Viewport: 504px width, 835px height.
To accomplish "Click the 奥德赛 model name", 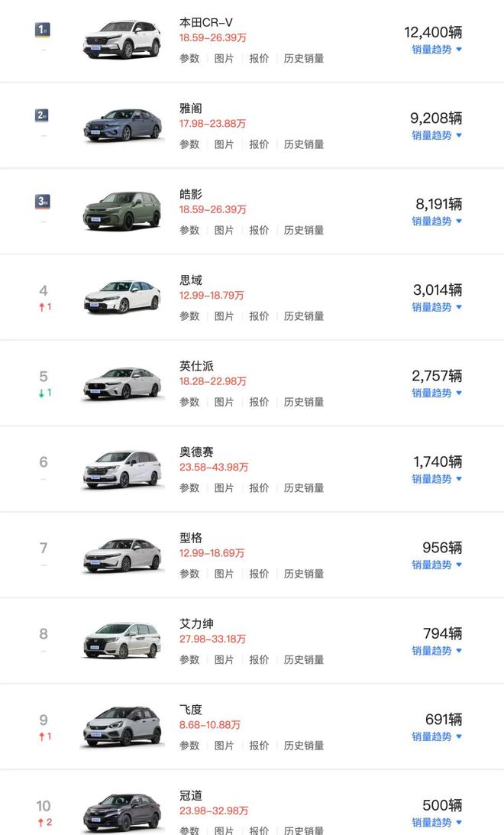I will (x=196, y=452).
